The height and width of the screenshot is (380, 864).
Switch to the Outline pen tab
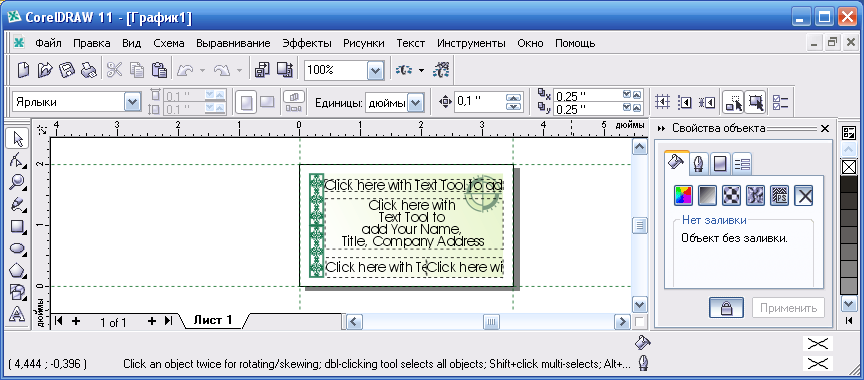pos(699,164)
